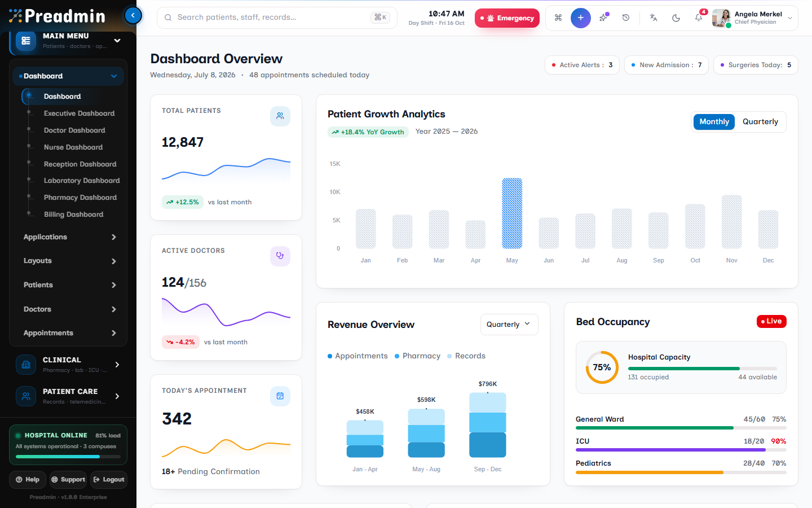This screenshot has height=508, width=812.
Task: Click the ICU occupancy progress bar
Action: pos(681,450)
